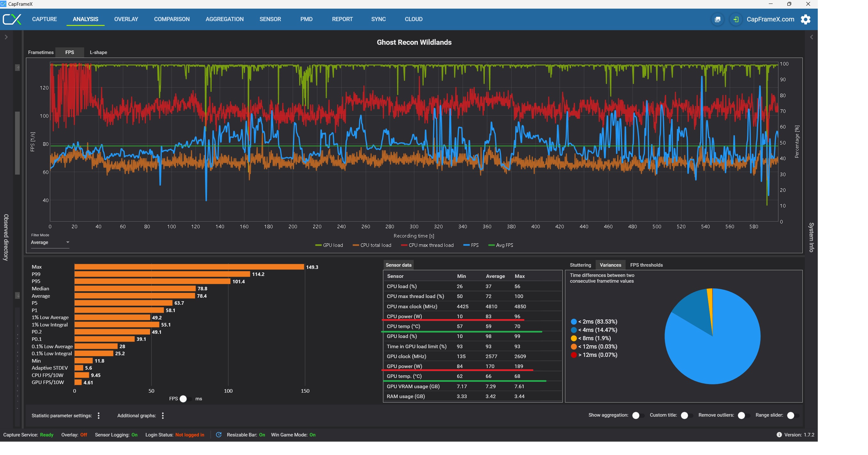Viewport: 868px width, 455px height.
Task: Open the CapFrameX.com link
Action: [770, 19]
